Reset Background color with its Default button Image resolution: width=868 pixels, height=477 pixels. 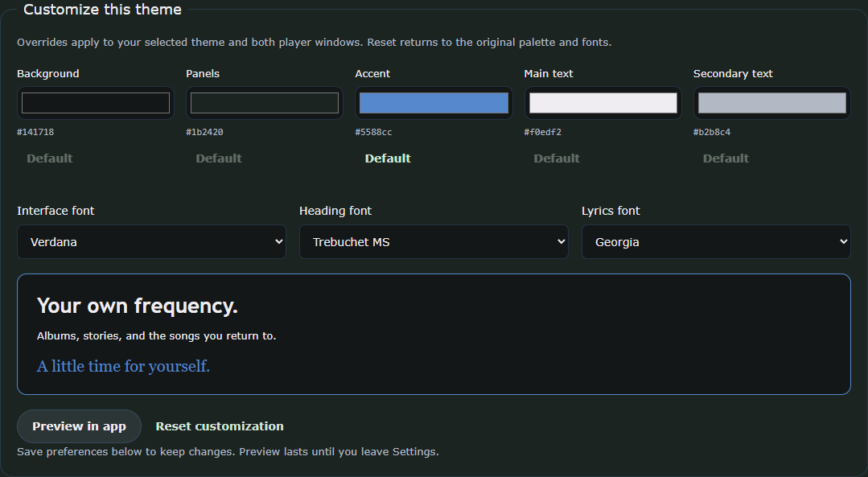coord(50,158)
